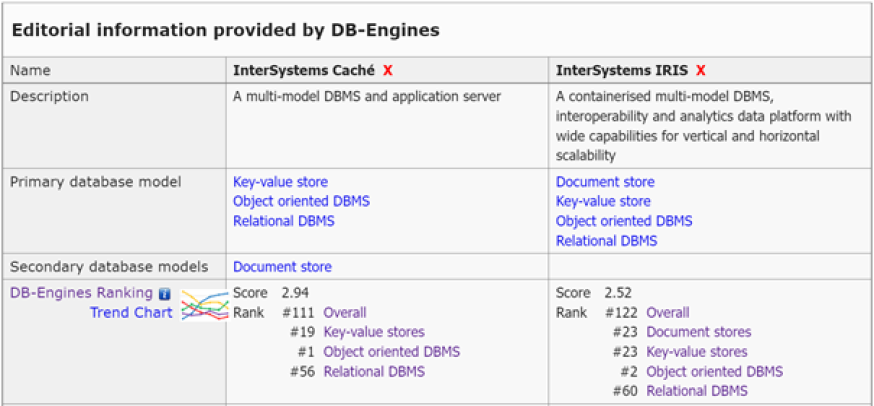Image resolution: width=874 pixels, height=406 pixels.
Task: Open Relational DBMS ranking #60 link
Action: pos(697,391)
